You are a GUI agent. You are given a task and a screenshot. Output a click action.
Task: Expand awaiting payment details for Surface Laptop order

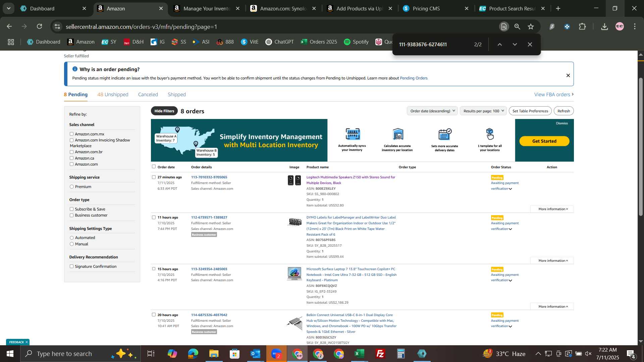click(x=510, y=281)
